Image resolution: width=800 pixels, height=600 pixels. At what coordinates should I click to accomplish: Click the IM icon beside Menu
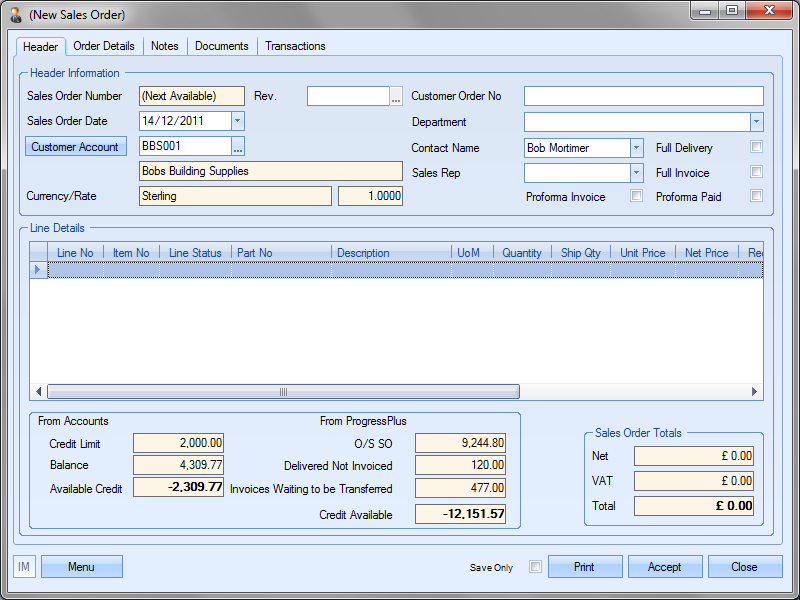[24, 567]
